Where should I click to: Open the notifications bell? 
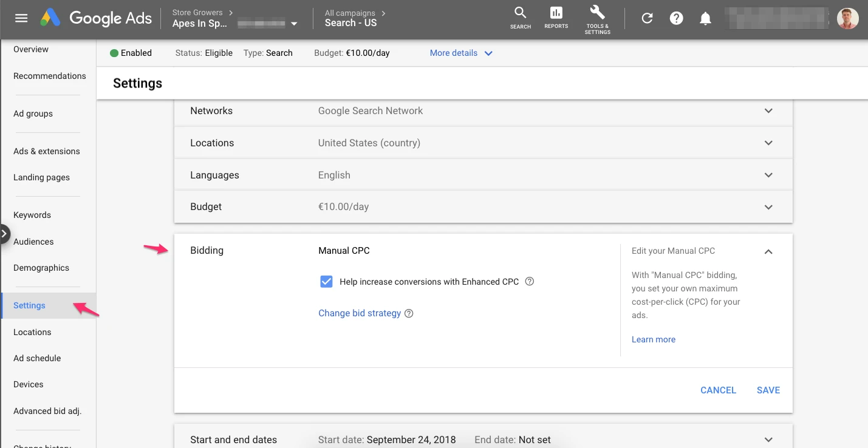click(x=705, y=18)
